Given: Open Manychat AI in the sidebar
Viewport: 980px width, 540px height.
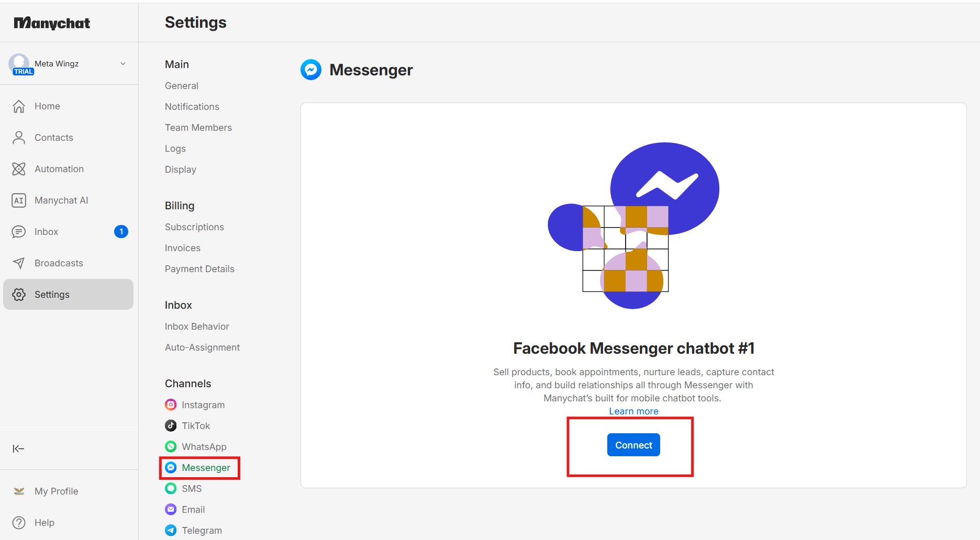Looking at the screenshot, I should [68, 200].
